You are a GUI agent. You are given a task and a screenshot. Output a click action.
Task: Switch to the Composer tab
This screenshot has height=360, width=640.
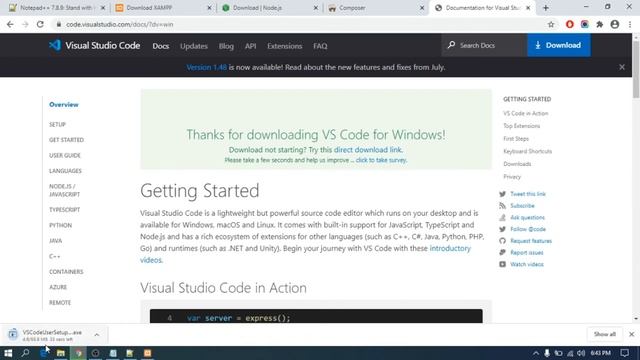pos(376,8)
